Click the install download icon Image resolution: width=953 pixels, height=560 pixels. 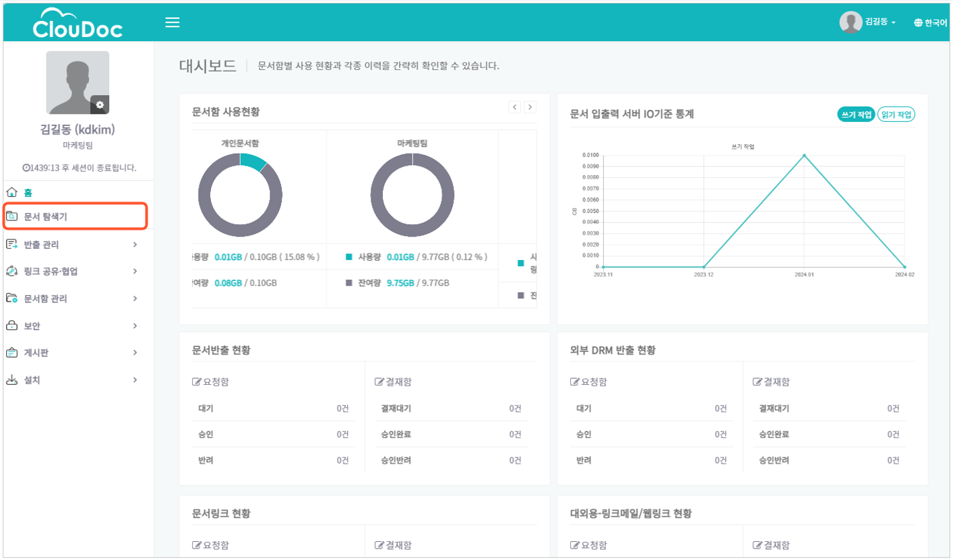[11, 379]
